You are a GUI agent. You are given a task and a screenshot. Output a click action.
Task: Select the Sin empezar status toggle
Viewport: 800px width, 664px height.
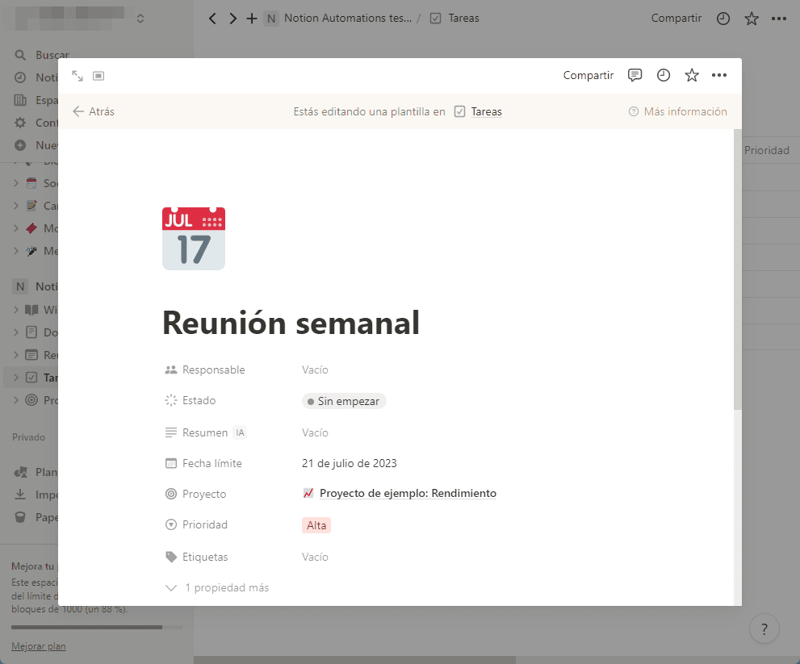(343, 401)
